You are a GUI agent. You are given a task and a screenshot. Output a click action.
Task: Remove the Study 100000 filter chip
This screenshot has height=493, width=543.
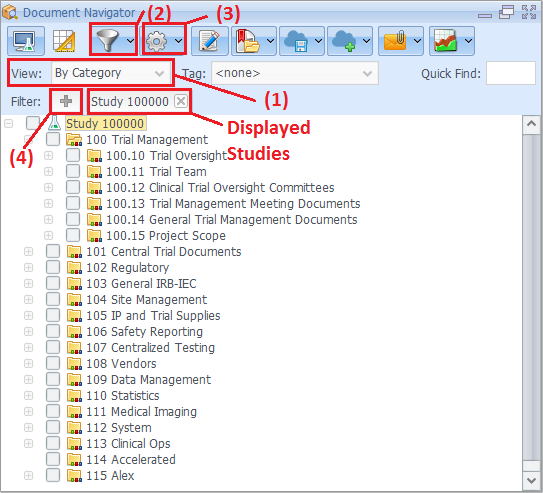pyautogui.click(x=181, y=101)
